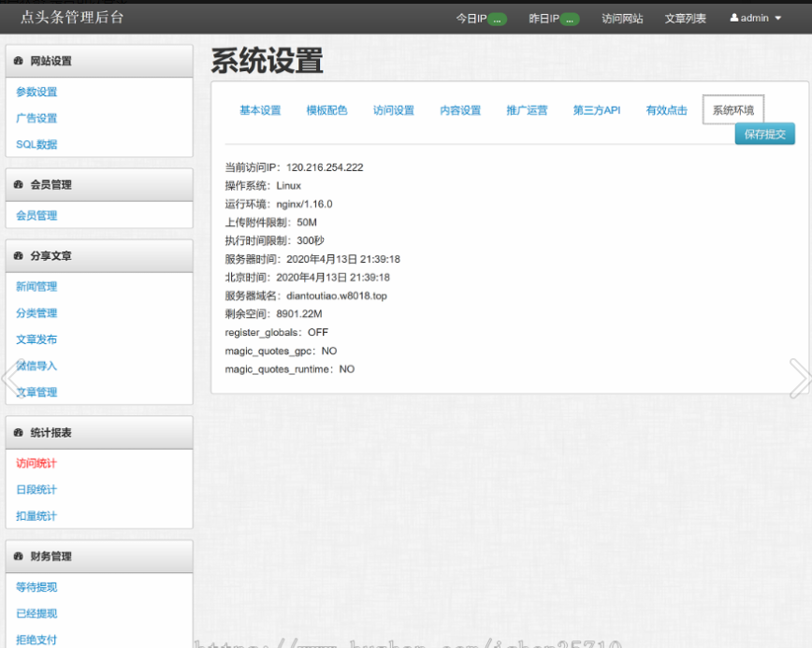The width and height of the screenshot is (812, 648).
Task: Go to 文章列表 in top navigation
Action: (x=686, y=19)
